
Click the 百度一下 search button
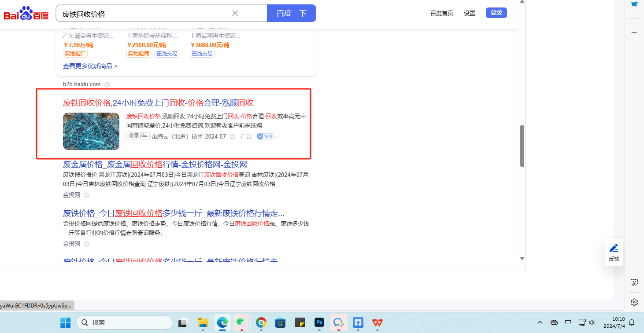pos(291,13)
